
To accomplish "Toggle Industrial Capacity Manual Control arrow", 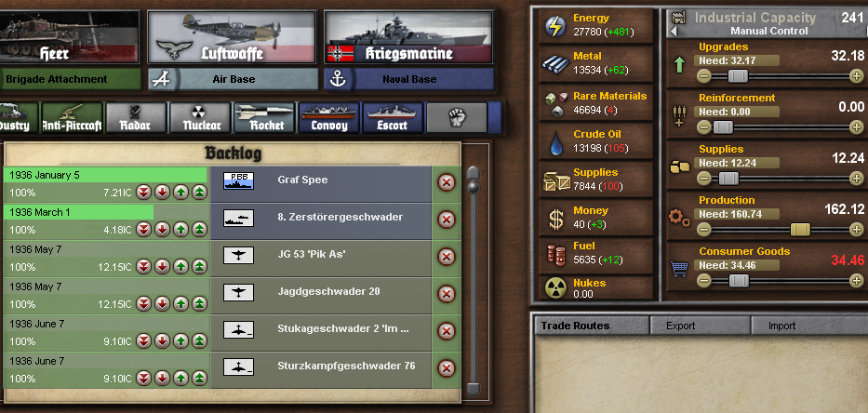I will 674,32.
